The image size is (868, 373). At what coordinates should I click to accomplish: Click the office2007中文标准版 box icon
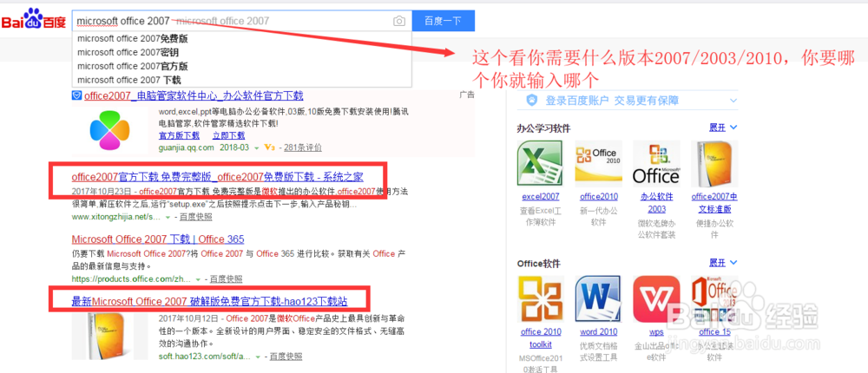pyautogui.click(x=714, y=164)
